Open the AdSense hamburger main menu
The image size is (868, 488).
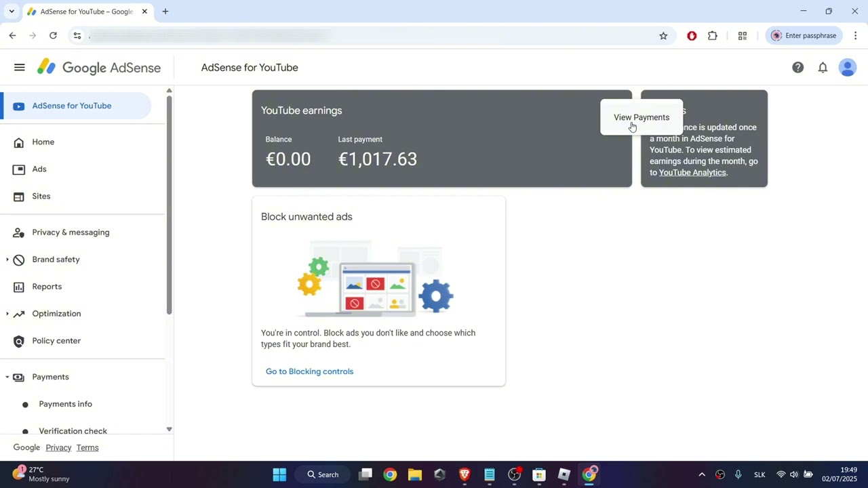pos(19,67)
